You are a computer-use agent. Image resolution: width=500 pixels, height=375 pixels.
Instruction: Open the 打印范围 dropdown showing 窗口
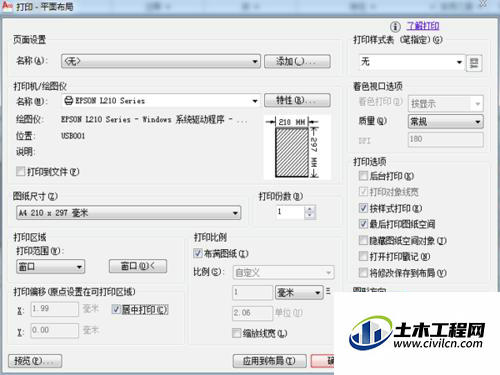(x=50, y=267)
